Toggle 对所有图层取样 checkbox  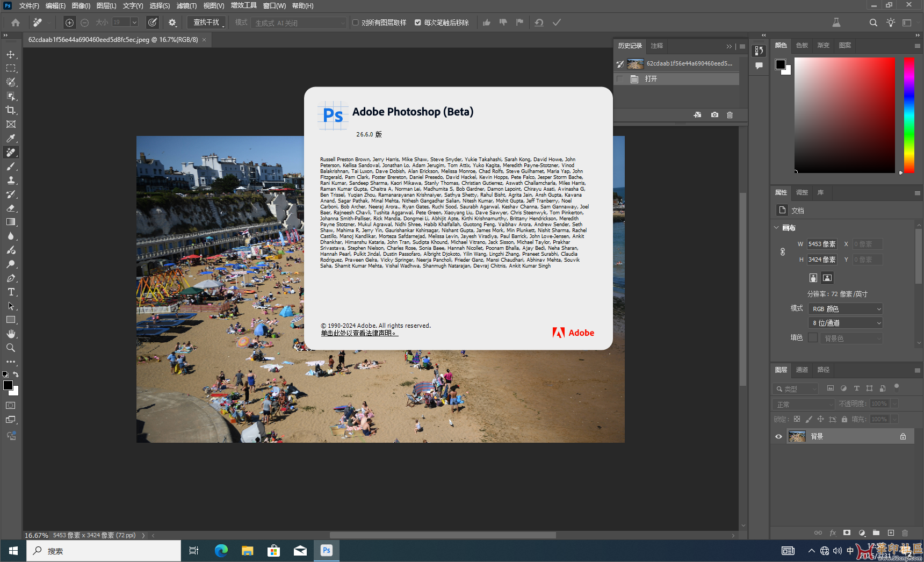coord(356,23)
